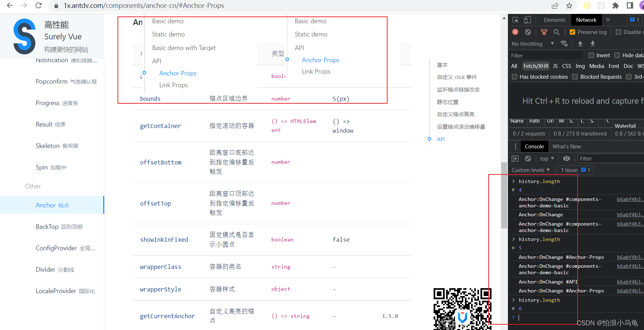The image size is (644, 330).
Task: Clear the console with the block icon
Action: [528, 158]
